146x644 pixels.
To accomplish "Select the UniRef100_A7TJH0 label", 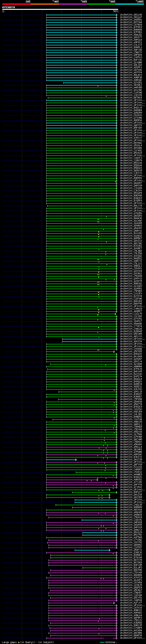I will coord(131,482).
